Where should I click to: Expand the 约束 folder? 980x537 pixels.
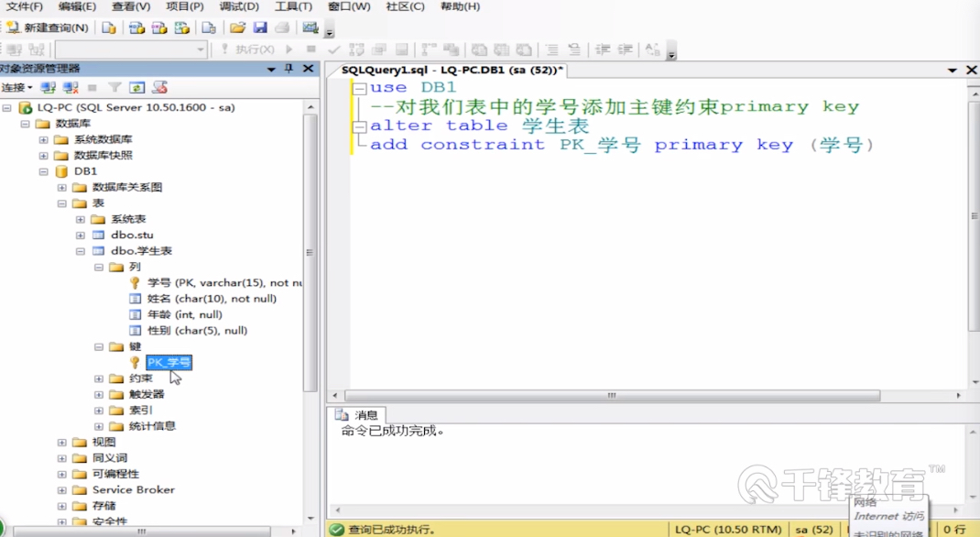coord(99,378)
